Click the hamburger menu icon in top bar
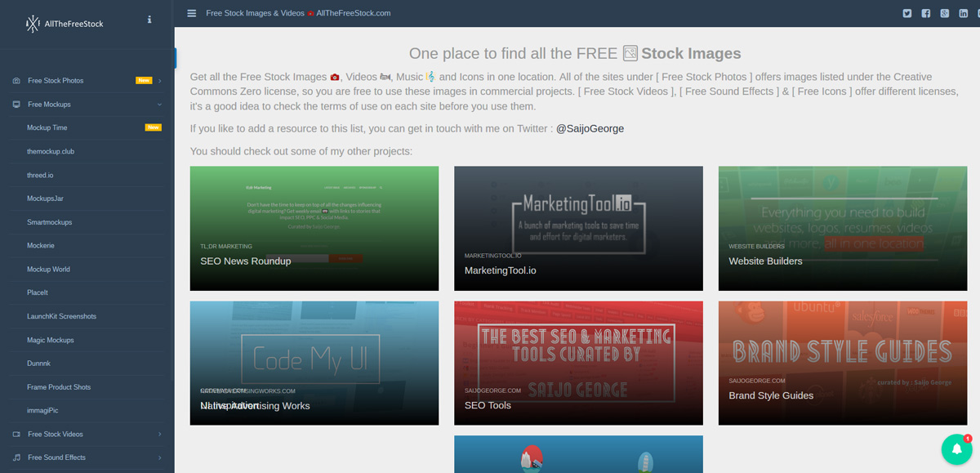Viewport: 980px width, 473px height. click(191, 13)
